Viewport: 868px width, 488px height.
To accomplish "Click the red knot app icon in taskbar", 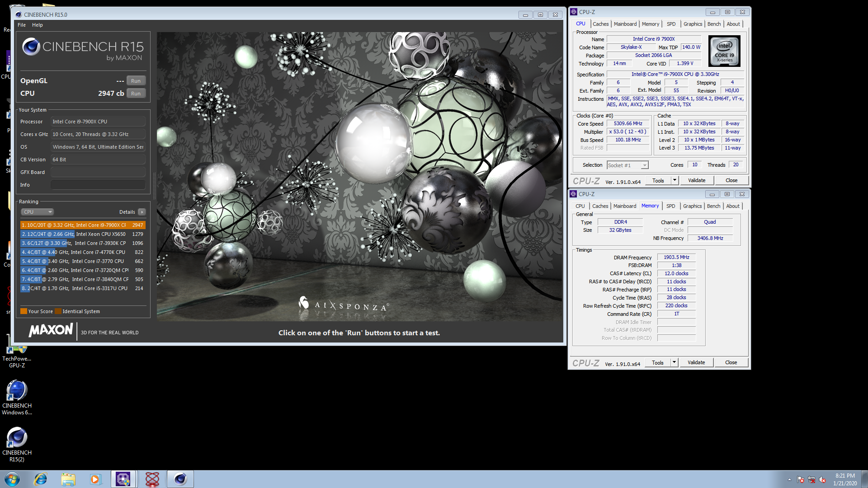I will [152, 479].
